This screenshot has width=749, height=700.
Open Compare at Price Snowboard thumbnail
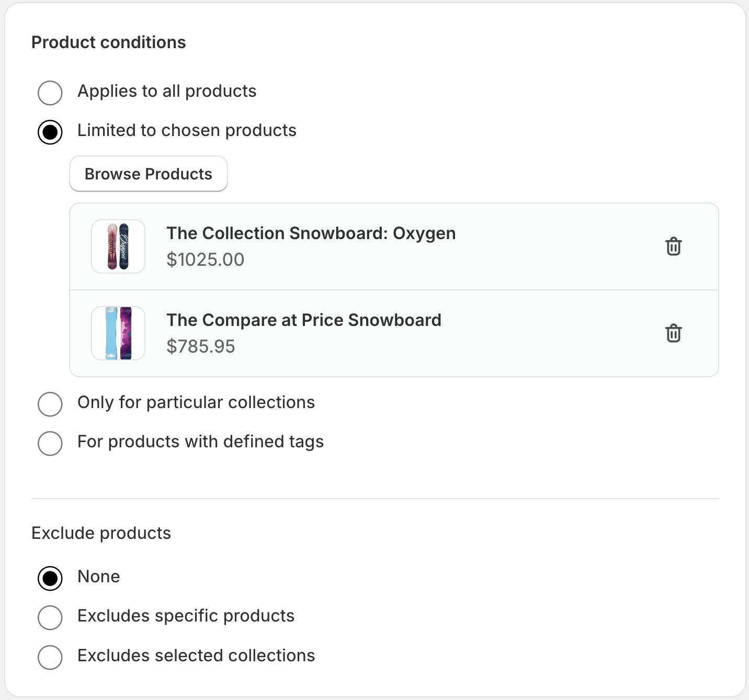coord(118,333)
